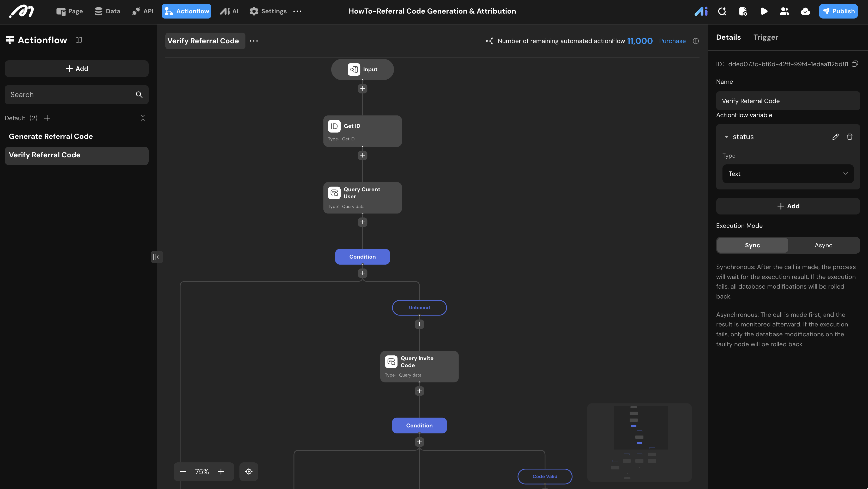The image size is (868, 489).
Task: Click the play preview icon in top bar
Action: pyautogui.click(x=764, y=11)
